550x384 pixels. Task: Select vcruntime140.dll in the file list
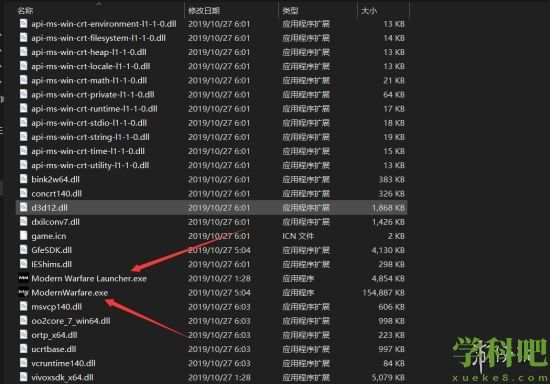click(63, 363)
